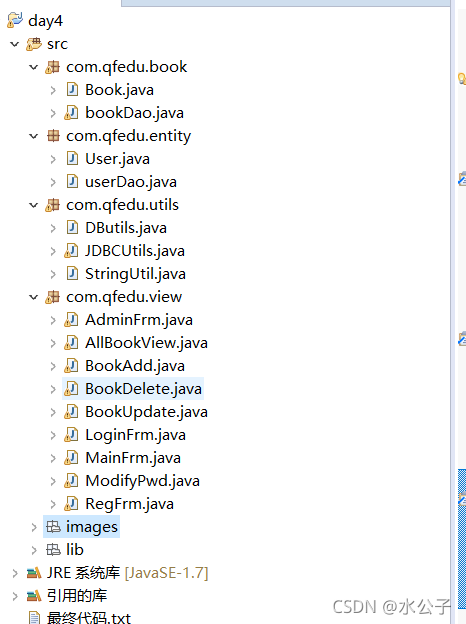Click the com.qfedu.book package icon

53,67
